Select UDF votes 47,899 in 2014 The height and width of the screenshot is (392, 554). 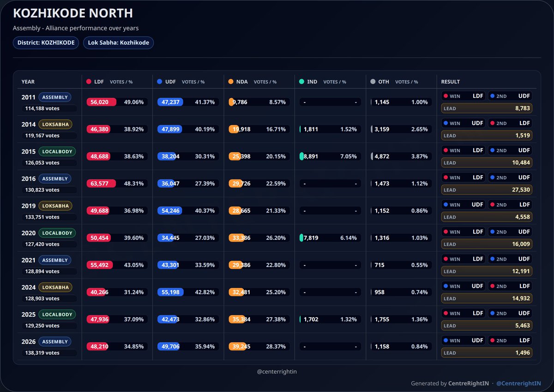point(170,129)
